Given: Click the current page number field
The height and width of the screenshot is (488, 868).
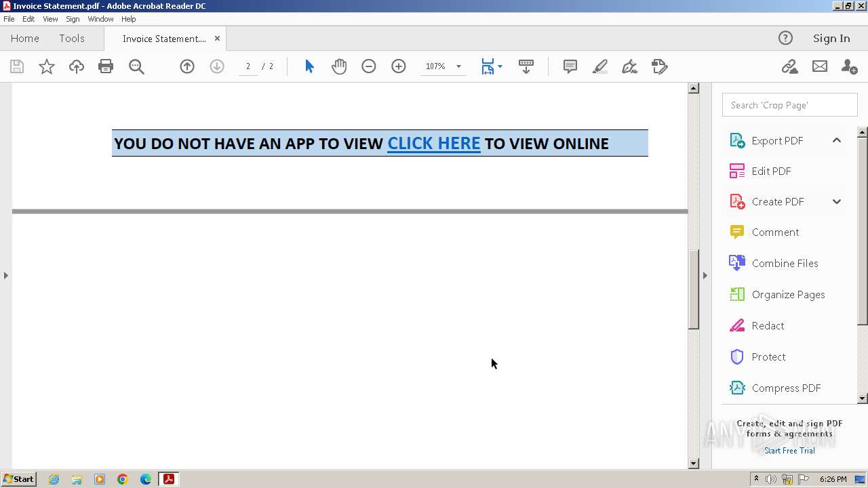Looking at the screenshot, I should [248, 66].
